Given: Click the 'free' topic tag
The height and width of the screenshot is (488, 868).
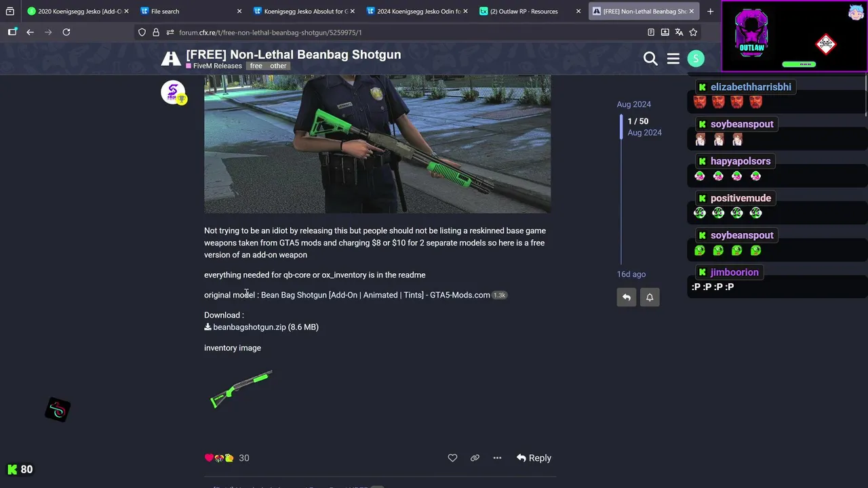Looking at the screenshot, I should (256, 66).
